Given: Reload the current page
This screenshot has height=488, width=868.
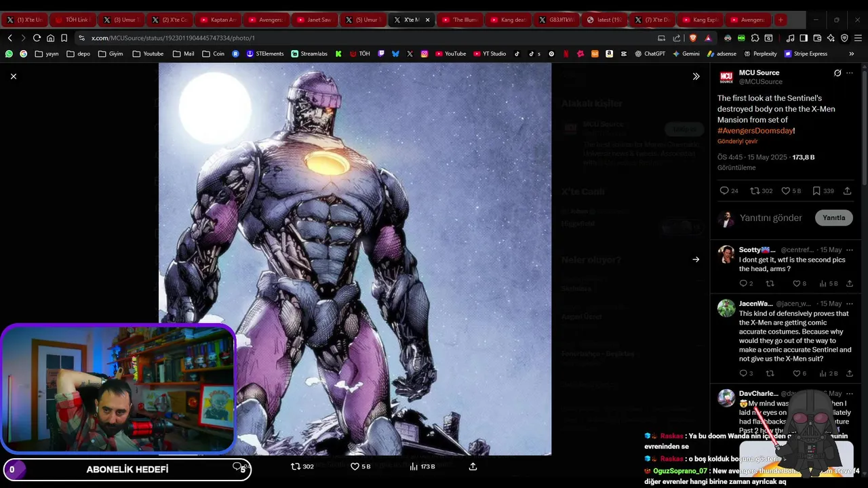Looking at the screenshot, I should pos(37,38).
